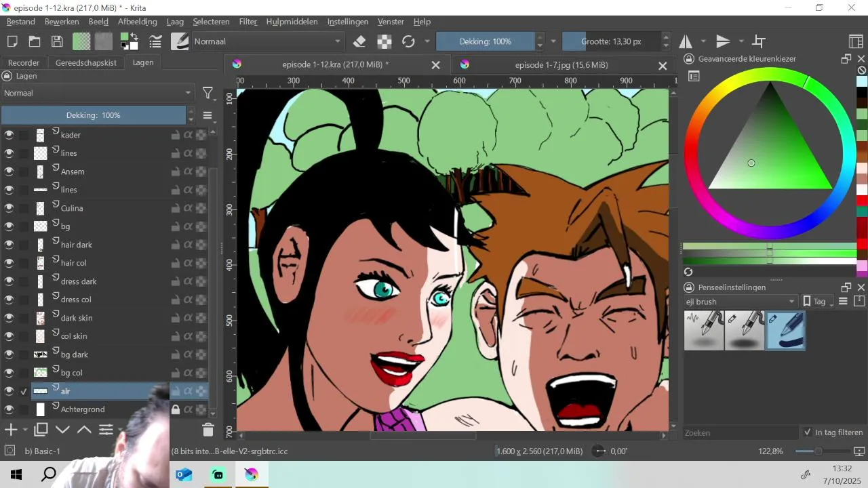Open layer filter funnel icon

(208, 93)
